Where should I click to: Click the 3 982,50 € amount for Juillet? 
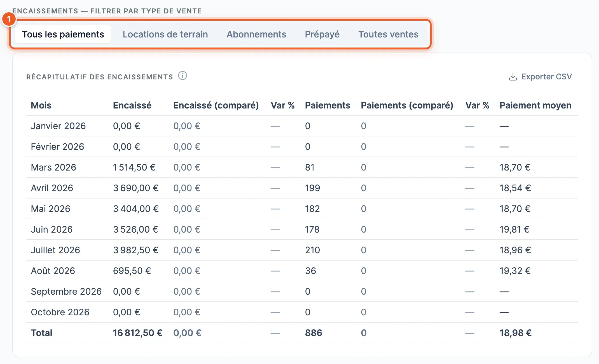click(136, 250)
